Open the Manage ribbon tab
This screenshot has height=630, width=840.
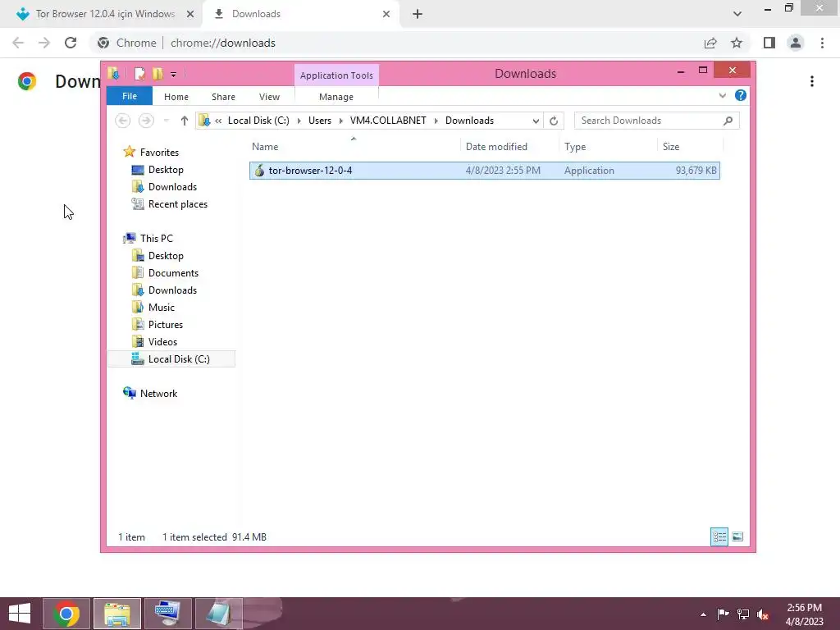(336, 97)
